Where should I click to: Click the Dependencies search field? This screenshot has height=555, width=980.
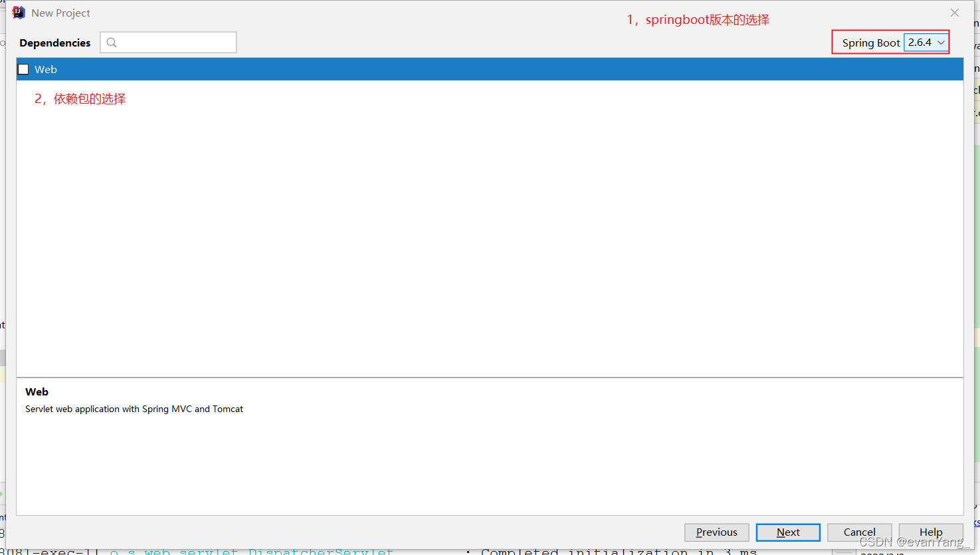coord(168,43)
